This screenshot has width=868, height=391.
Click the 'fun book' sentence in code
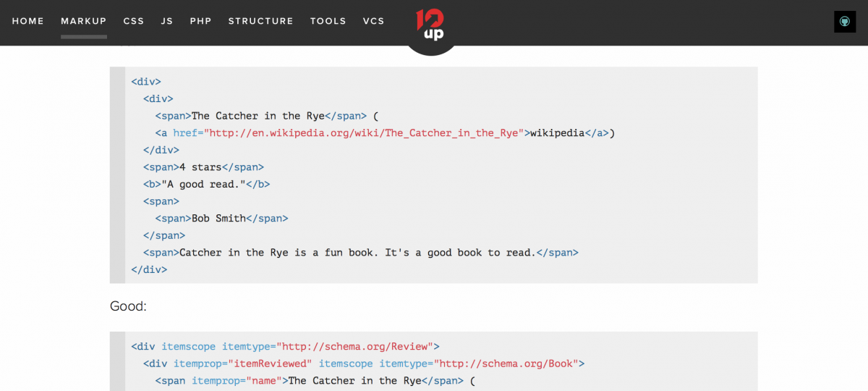[357, 253]
